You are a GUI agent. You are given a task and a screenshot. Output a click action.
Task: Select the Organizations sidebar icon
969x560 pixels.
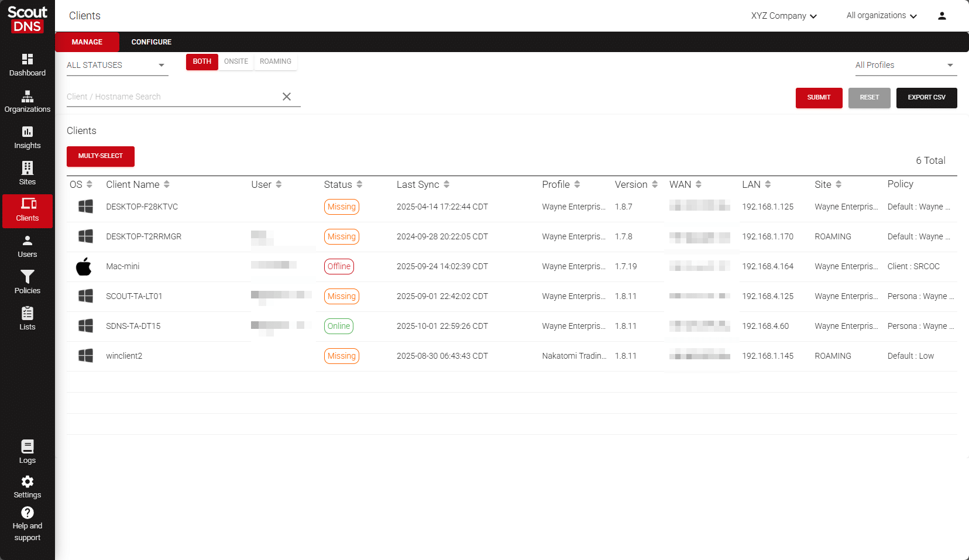point(28,101)
